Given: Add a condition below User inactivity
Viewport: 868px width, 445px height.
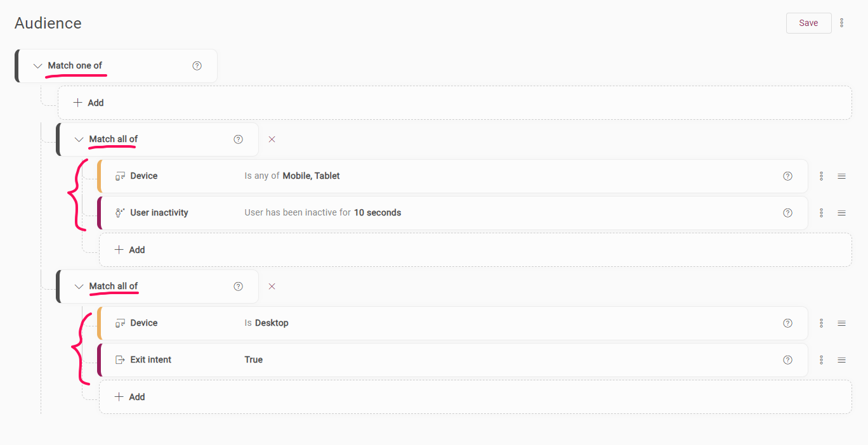Looking at the screenshot, I should [x=475, y=250].
